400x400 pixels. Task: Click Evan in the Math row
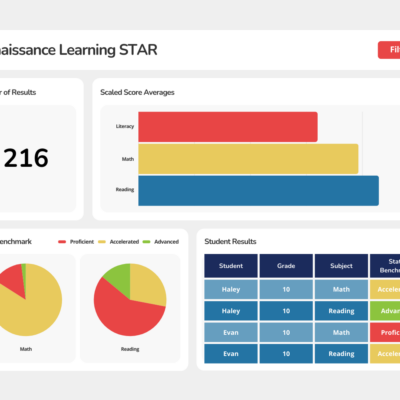231,332
